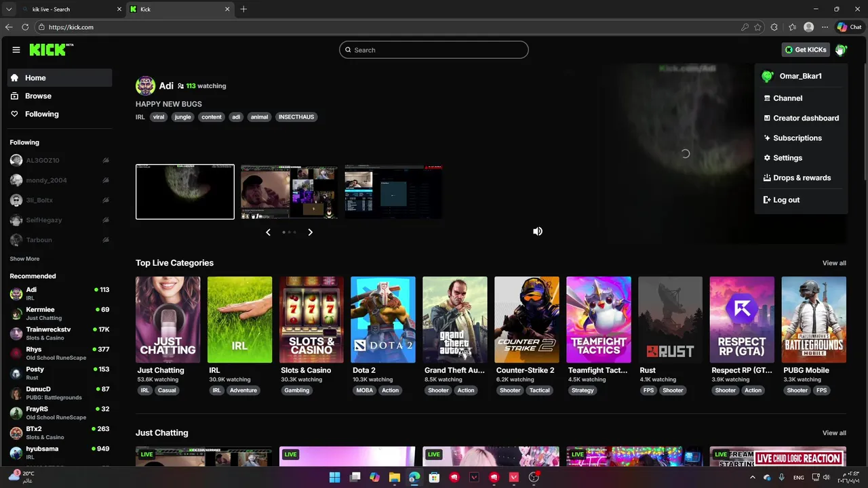This screenshot has width=868, height=488.
Task: Click Gambling tag under Slots & Casino
Action: click(297, 390)
